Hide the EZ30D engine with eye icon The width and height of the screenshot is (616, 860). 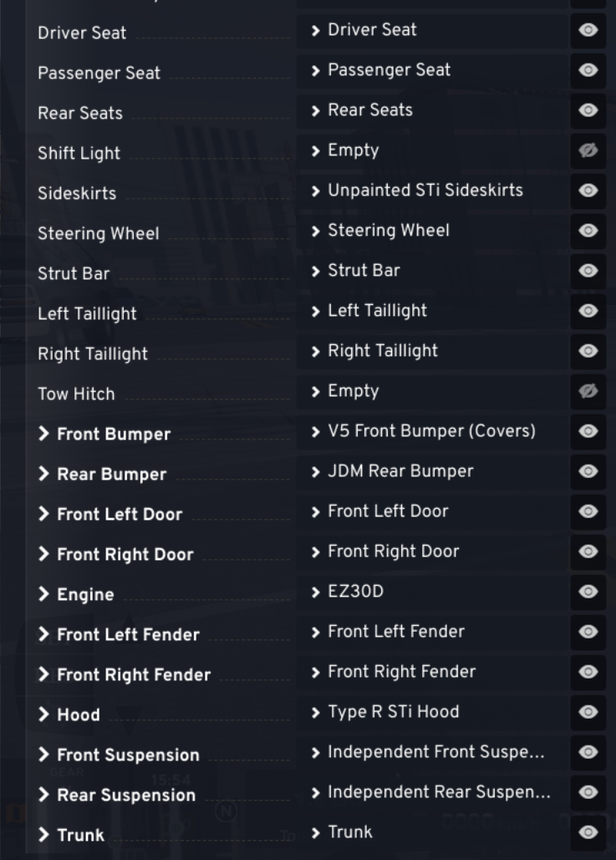[588, 591]
